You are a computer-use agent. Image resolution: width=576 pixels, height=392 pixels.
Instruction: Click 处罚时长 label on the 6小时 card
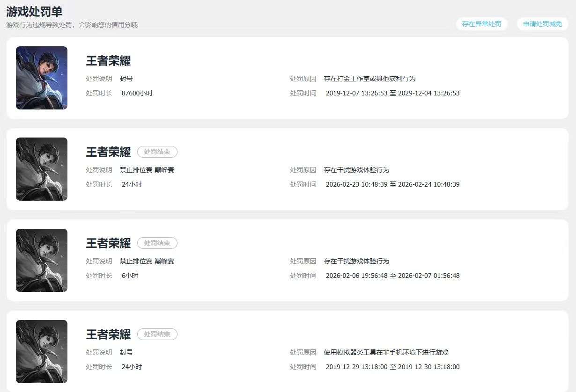(99, 276)
